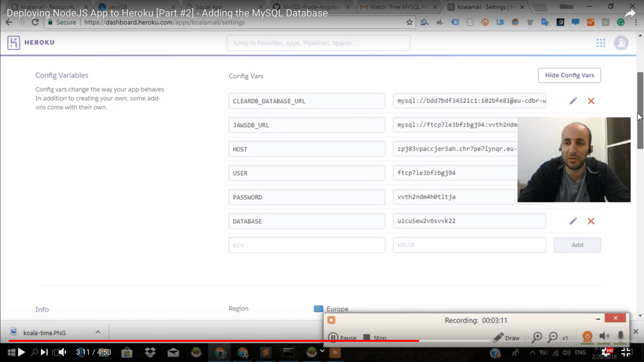Stop the screen recording
This screenshot has width=644, height=362.
point(375,338)
